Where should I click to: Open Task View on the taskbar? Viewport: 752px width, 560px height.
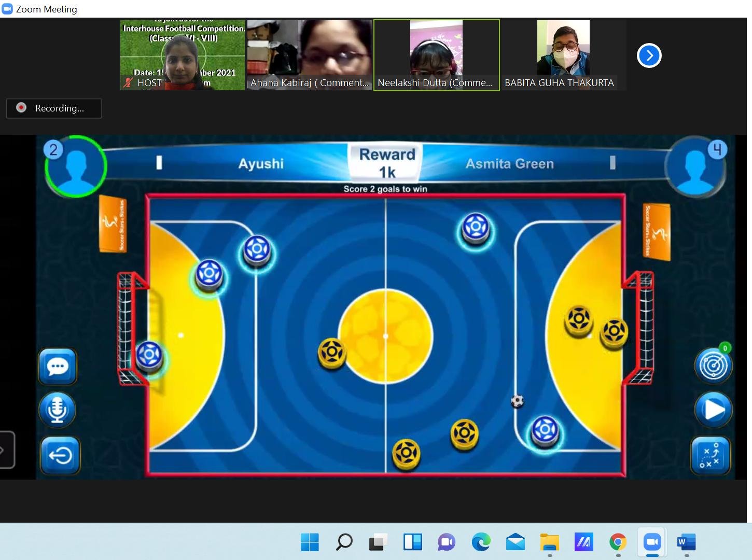(x=379, y=542)
